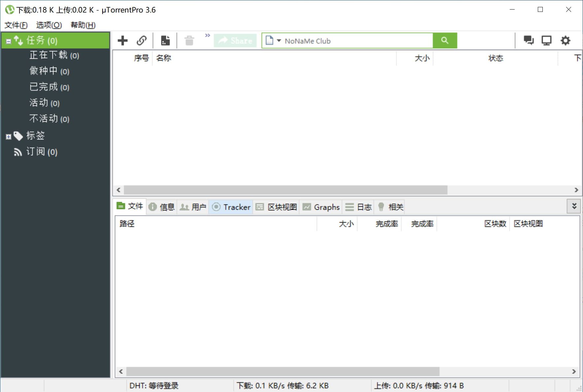Viewport: 583px width, 392px height.
Task: Open remote access with monitor icon
Action: click(547, 40)
